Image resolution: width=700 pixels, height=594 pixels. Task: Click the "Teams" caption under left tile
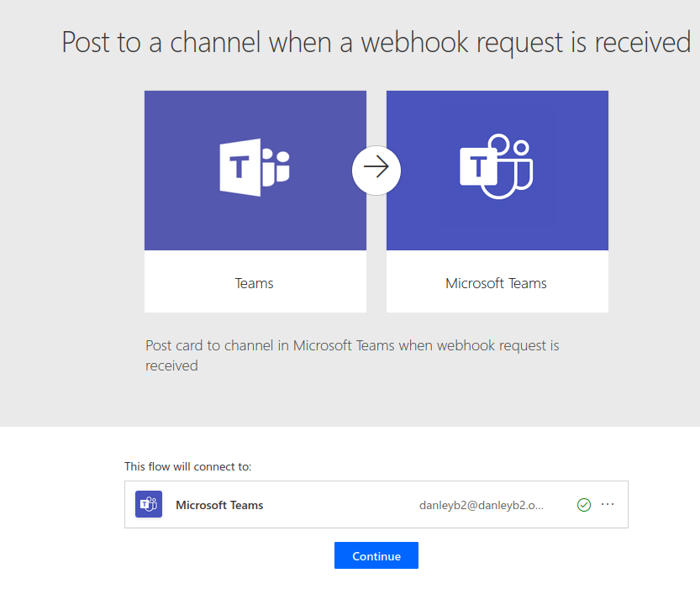[254, 283]
